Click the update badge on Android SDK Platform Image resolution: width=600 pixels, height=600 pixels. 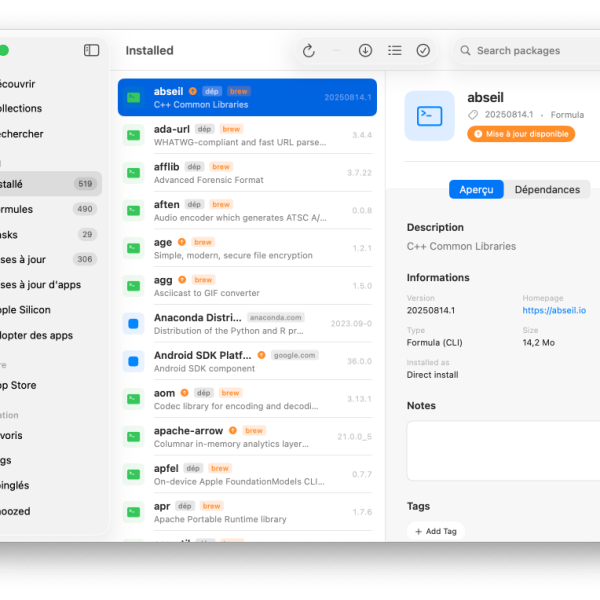[x=261, y=355]
